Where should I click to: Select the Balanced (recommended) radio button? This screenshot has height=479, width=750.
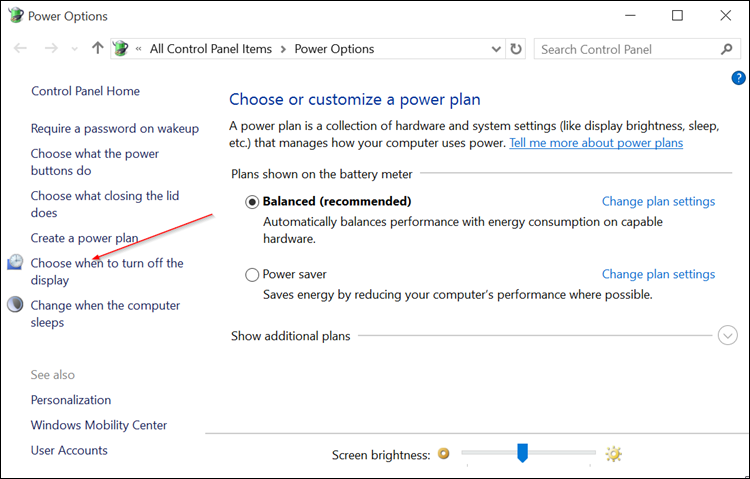pyautogui.click(x=252, y=202)
